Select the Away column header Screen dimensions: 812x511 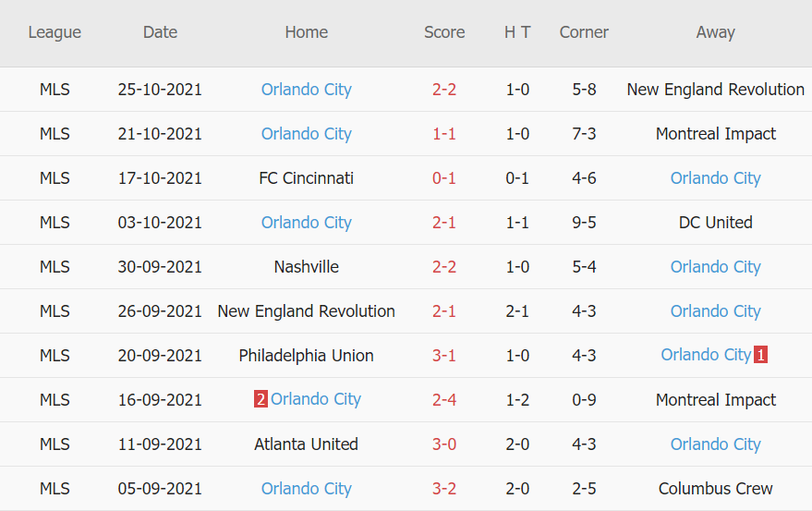click(715, 32)
